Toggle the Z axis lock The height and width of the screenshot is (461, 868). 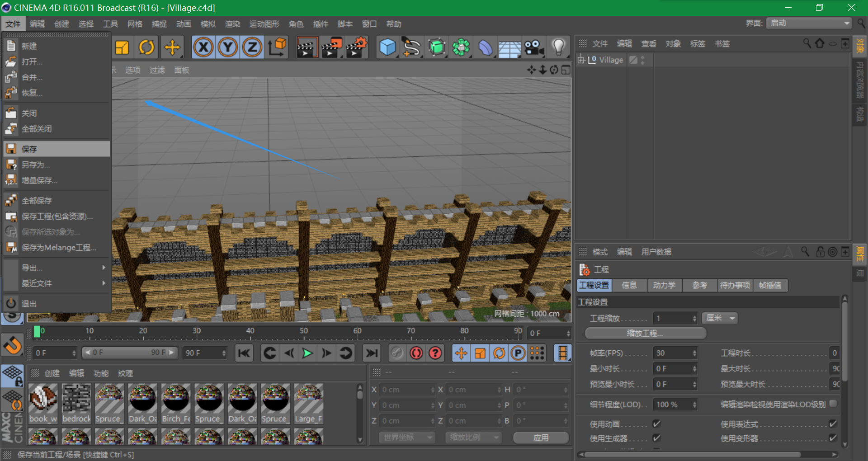[252, 47]
